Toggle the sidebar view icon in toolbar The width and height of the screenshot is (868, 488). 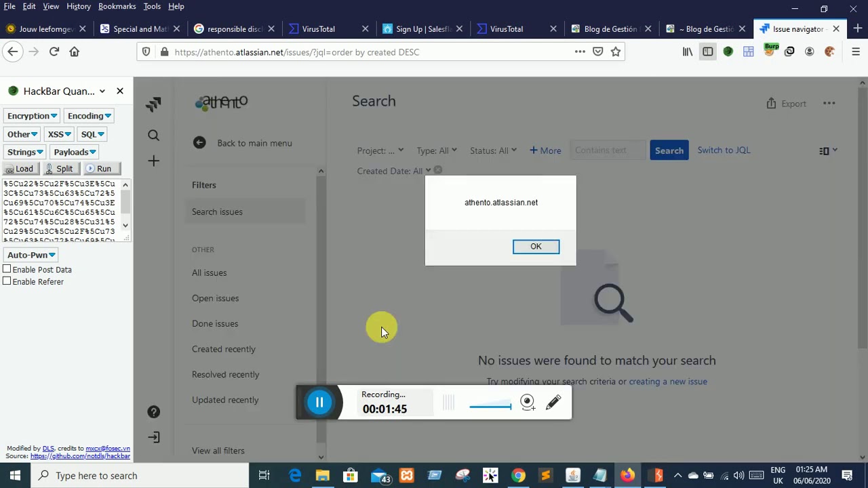[x=707, y=52]
